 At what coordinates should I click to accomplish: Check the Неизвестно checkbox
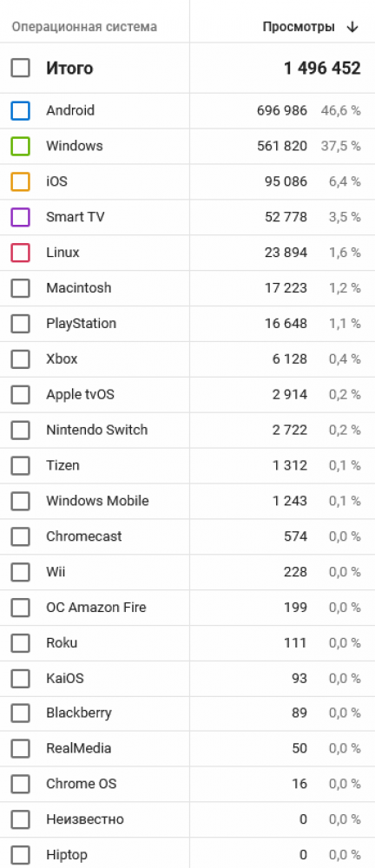pos(21,819)
